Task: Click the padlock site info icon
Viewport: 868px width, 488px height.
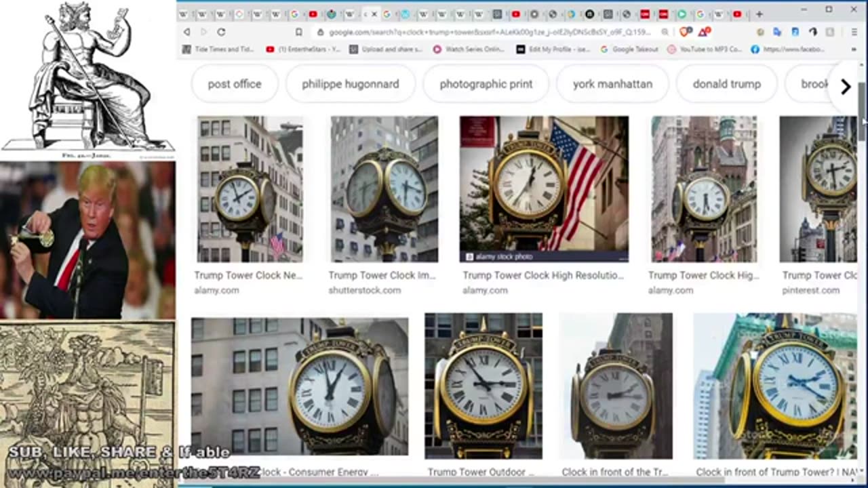Action: click(320, 32)
